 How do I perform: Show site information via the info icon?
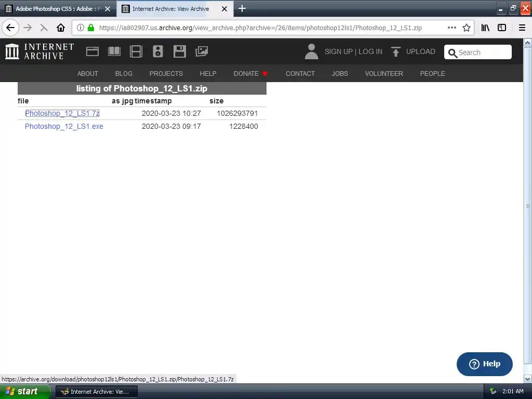point(80,28)
